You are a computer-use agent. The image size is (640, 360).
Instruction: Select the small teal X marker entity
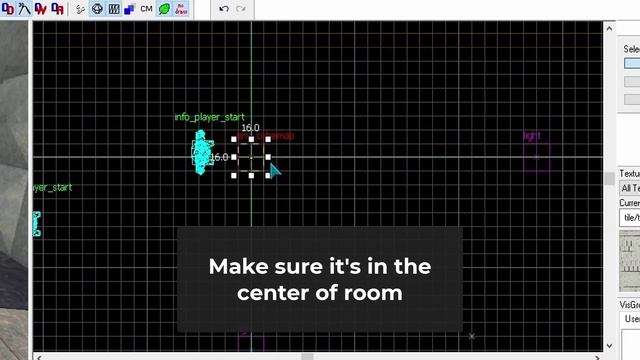(x=472, y=336)
